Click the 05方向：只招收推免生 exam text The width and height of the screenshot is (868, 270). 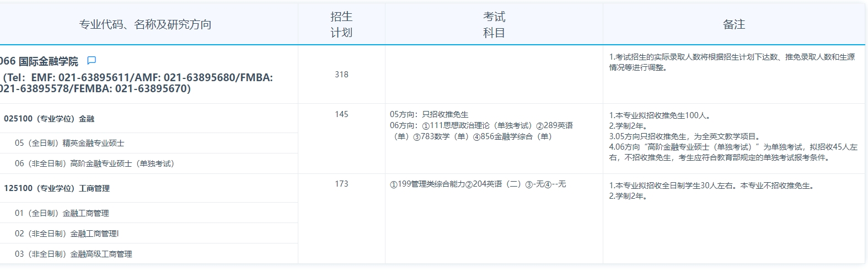pos(429,114)
